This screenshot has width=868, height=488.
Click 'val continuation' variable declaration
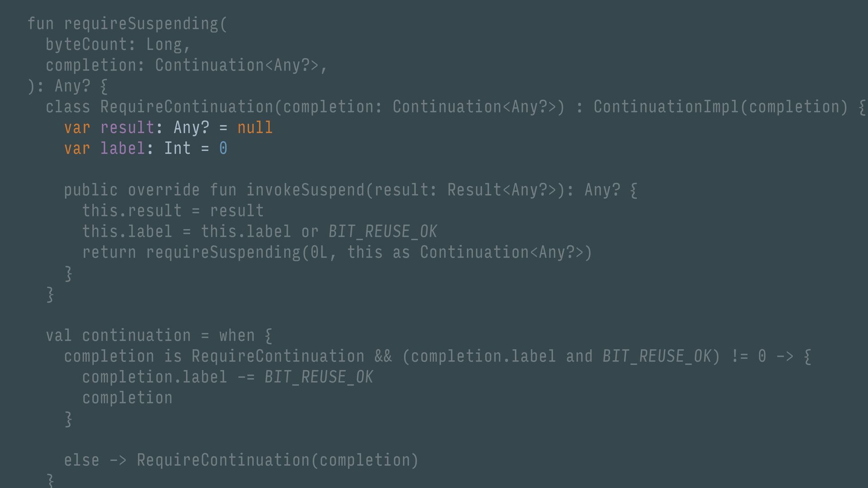(118, 336)
